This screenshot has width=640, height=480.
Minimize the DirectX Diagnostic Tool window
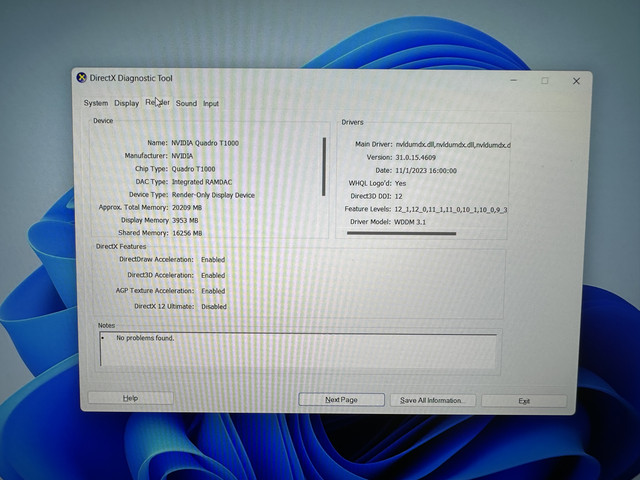point(514,80)
